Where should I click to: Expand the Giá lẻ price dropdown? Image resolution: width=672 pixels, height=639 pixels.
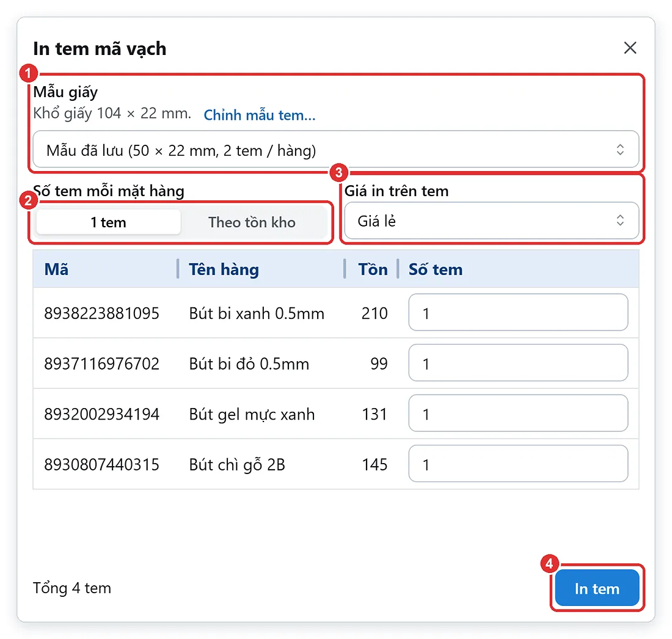click(492, 221)
